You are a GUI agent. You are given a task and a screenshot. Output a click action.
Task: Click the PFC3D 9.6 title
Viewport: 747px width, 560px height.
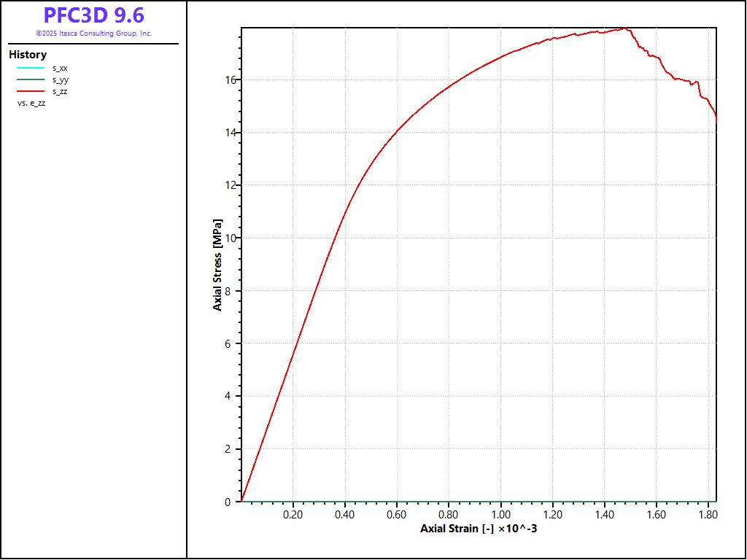94,15
